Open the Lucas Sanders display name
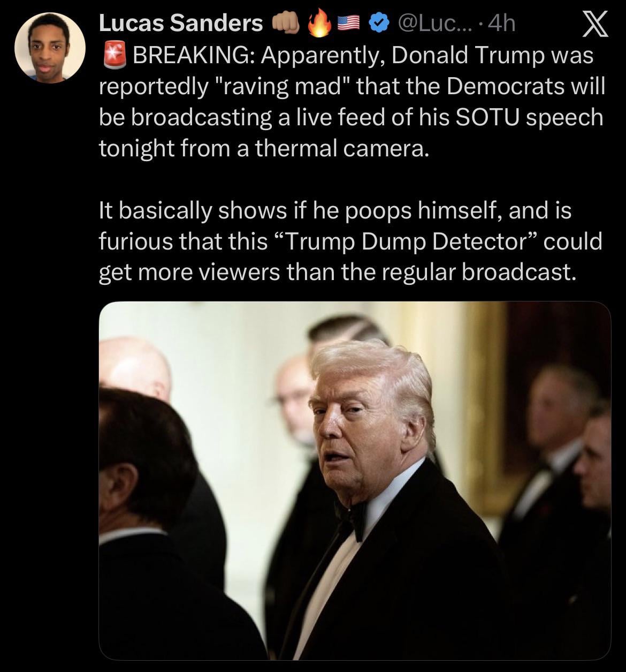Screen dimensions: 626x672 [181, 24]
